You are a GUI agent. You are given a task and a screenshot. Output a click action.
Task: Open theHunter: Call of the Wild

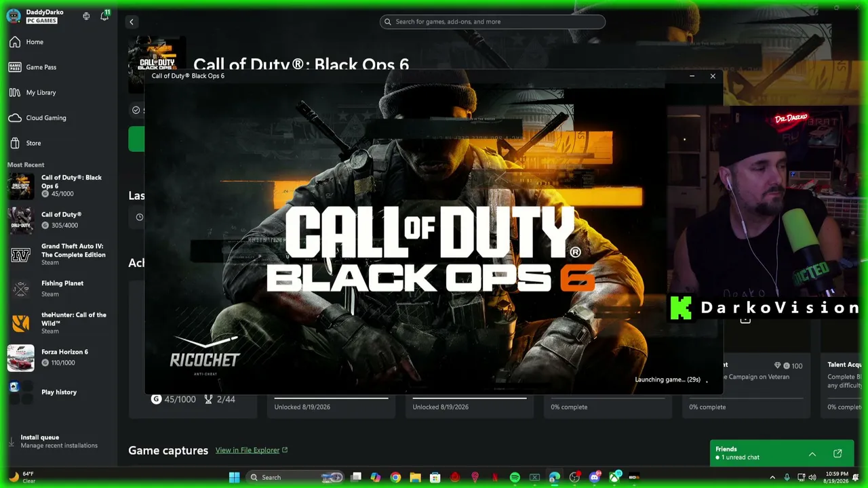[x=59, y=323]
